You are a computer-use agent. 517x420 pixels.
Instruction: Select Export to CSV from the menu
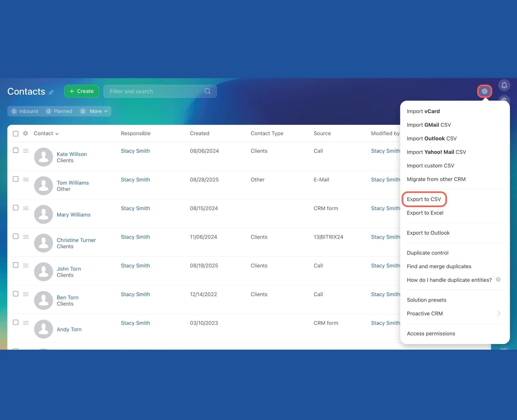[424, 199]
